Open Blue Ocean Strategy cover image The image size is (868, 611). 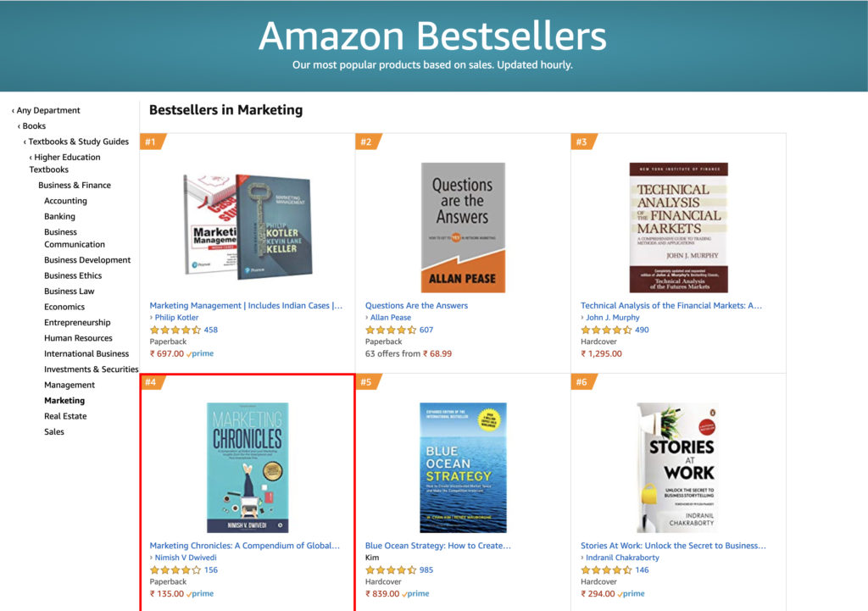463,467
